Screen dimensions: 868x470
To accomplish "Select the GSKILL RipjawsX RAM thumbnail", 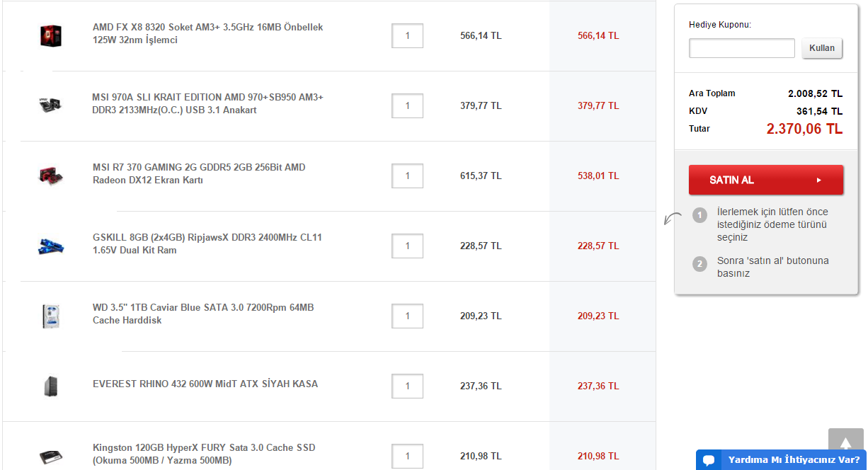I will pyautogui.click(x=50, y=246).
